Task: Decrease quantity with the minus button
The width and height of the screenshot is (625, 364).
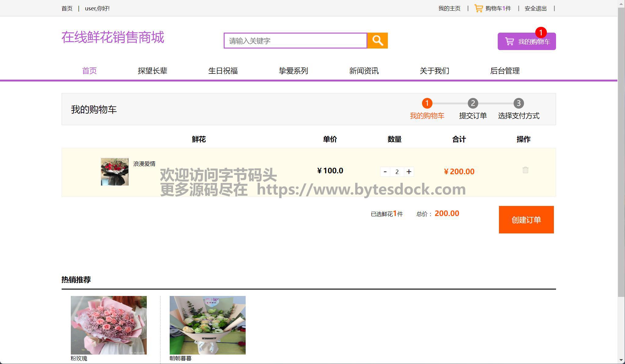Action: click(x=385, y=172)
